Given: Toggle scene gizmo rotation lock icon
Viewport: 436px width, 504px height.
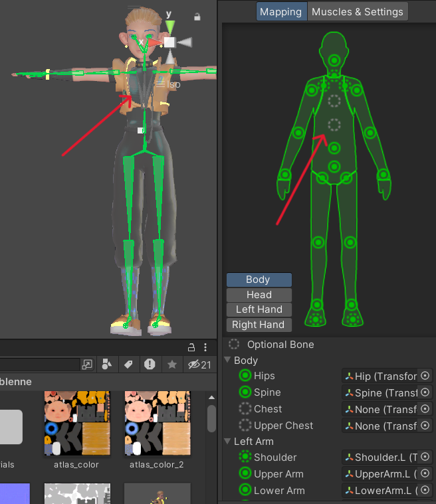Looking at the screenshot, I should (x=197, y=17).
